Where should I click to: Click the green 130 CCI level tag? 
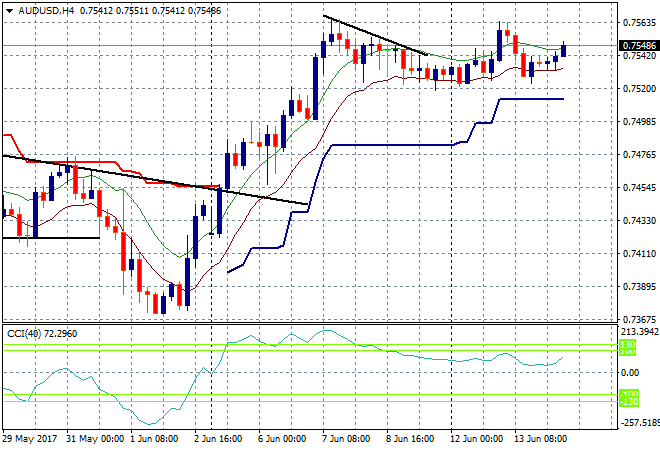pos(628,345)
